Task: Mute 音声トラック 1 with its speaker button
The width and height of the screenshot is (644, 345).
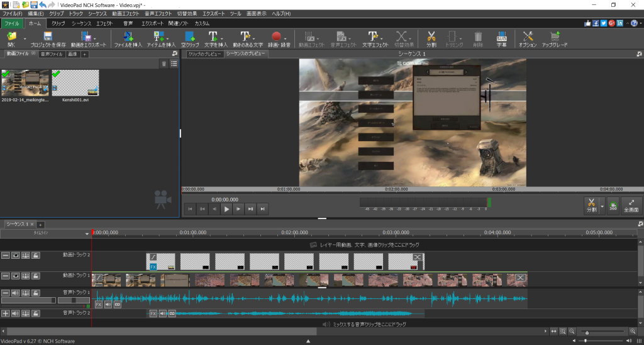Action: [x=16, y=293]
